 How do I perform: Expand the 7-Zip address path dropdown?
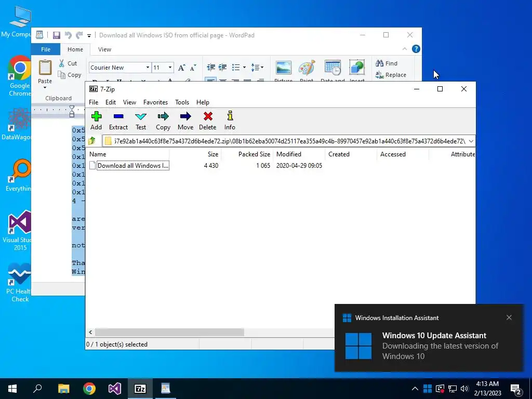click(471, 141)
